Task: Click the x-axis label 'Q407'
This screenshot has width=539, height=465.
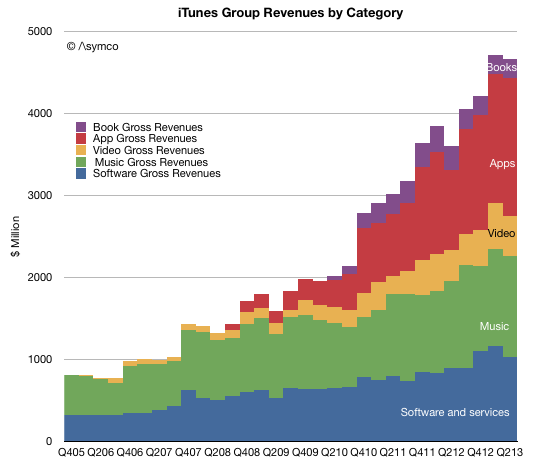Action: click(x=188, y=452)
